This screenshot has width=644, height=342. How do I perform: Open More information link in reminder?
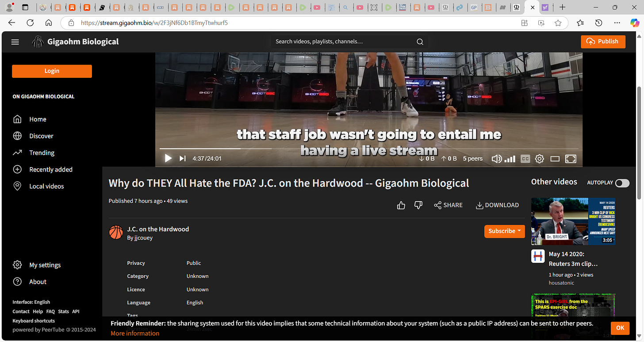tap(135, 333)
